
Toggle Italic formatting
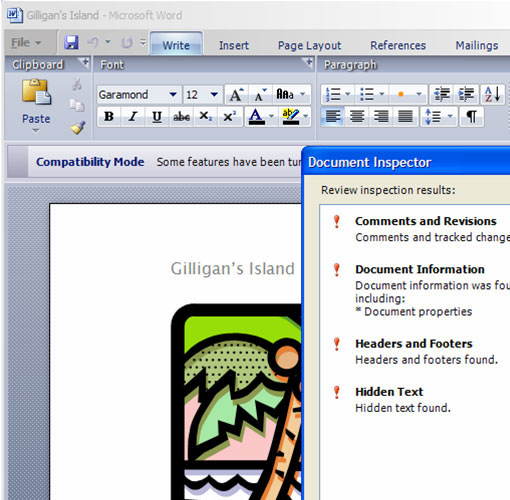click(x=133, y=117)
